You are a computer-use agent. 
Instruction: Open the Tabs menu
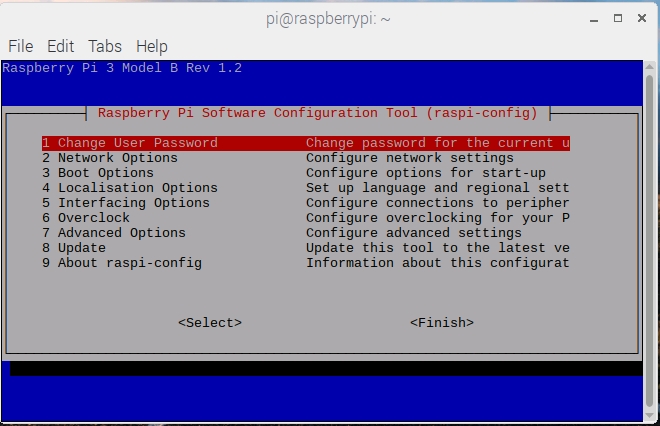[105, 46]
